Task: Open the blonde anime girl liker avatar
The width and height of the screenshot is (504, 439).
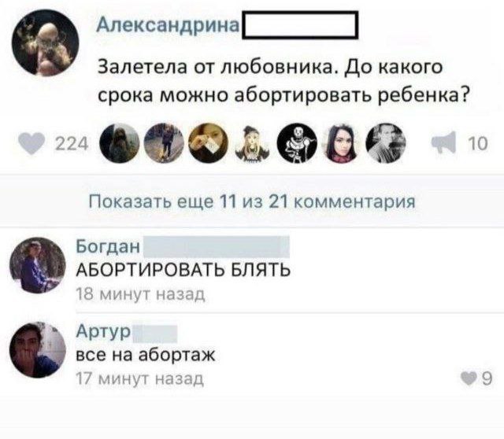Action: point(253,143)
